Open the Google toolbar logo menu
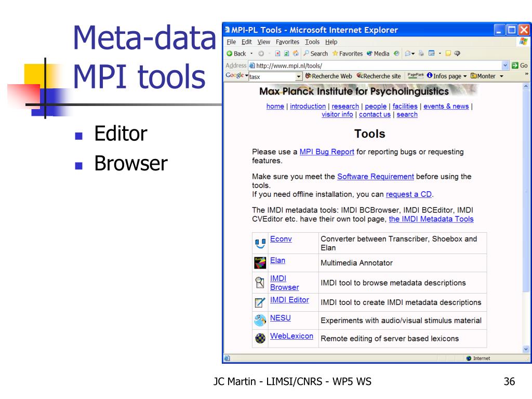The image size is (532, 399). pos(236,75)
